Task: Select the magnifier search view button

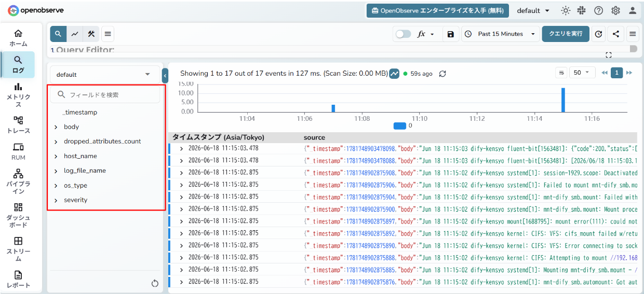Action: coord(58,34)
